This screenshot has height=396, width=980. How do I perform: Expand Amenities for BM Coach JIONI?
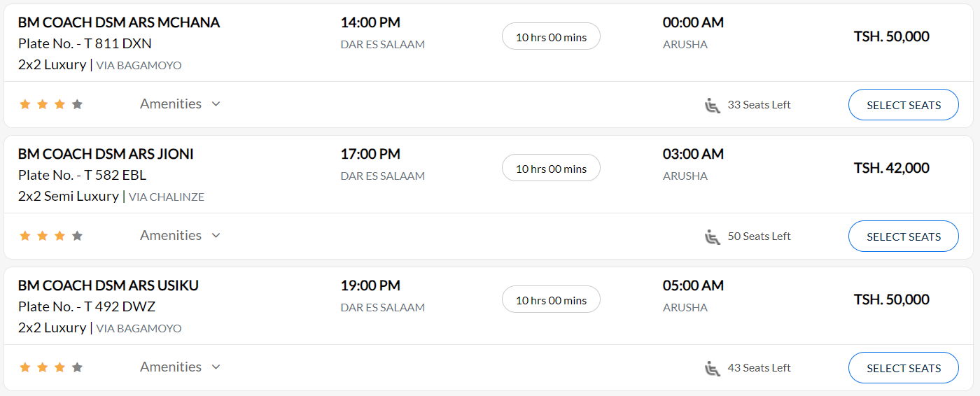tap(181, 235)
